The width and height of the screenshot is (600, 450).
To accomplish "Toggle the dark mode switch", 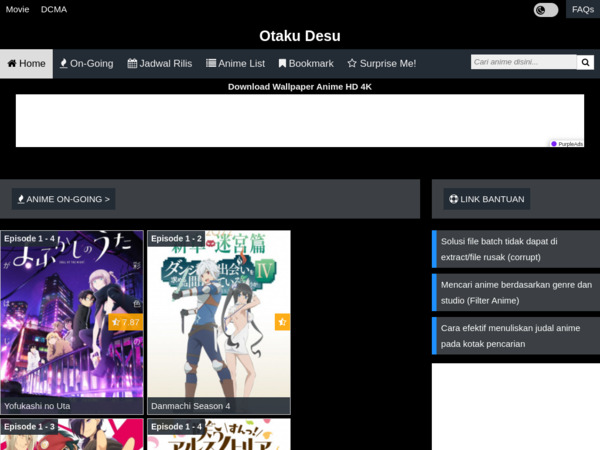I will (546, 10).
